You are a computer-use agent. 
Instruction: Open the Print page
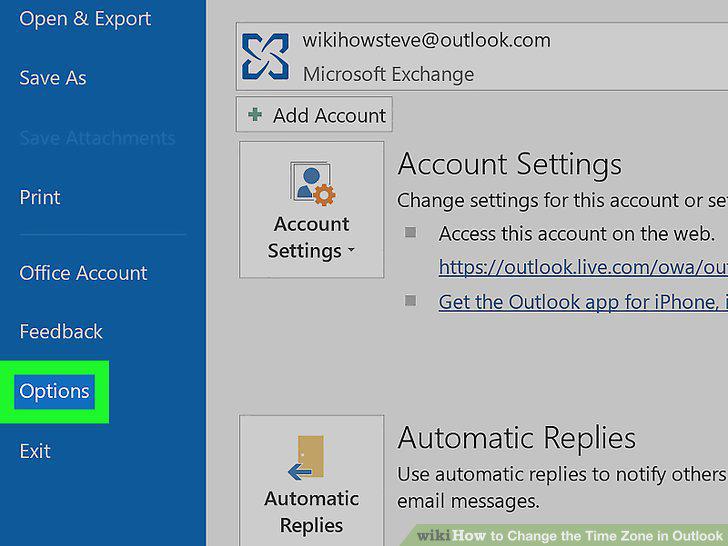click(40, 197)
